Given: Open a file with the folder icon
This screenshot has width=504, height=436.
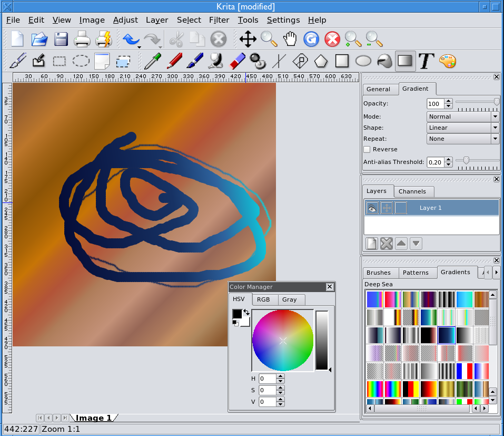Looking at the screenshot, I should point(39,39).
